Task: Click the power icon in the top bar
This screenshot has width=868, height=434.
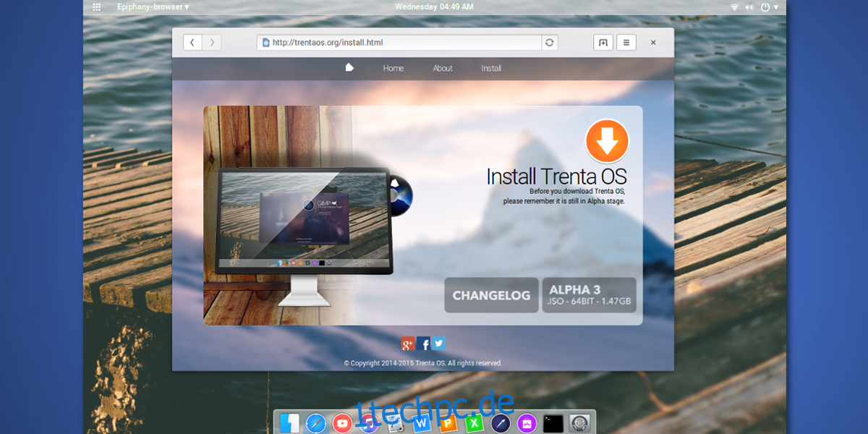Action: (765, 7)
